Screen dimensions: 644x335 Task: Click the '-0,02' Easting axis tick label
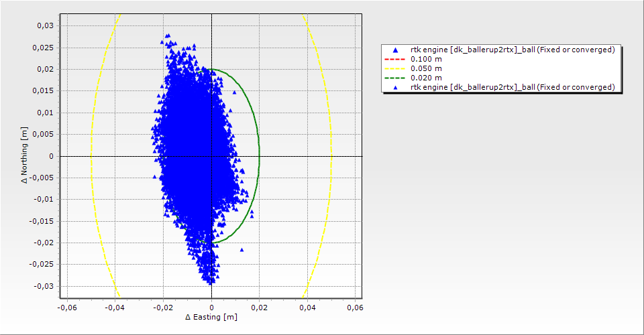pos(164,308)
